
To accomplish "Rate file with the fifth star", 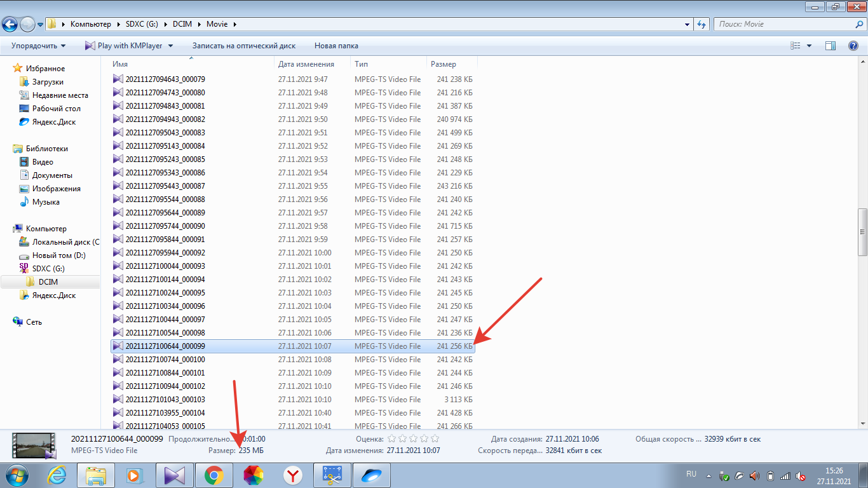I will pos(435,438).
